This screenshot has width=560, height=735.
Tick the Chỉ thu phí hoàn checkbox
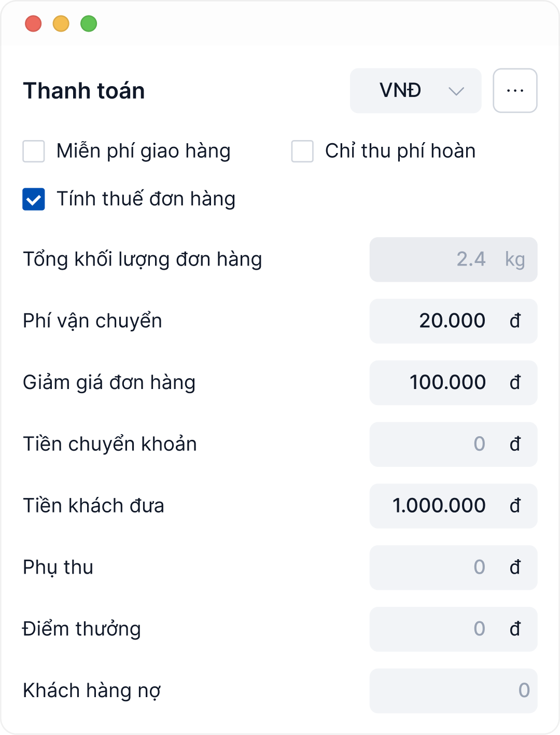pos(302,151)
